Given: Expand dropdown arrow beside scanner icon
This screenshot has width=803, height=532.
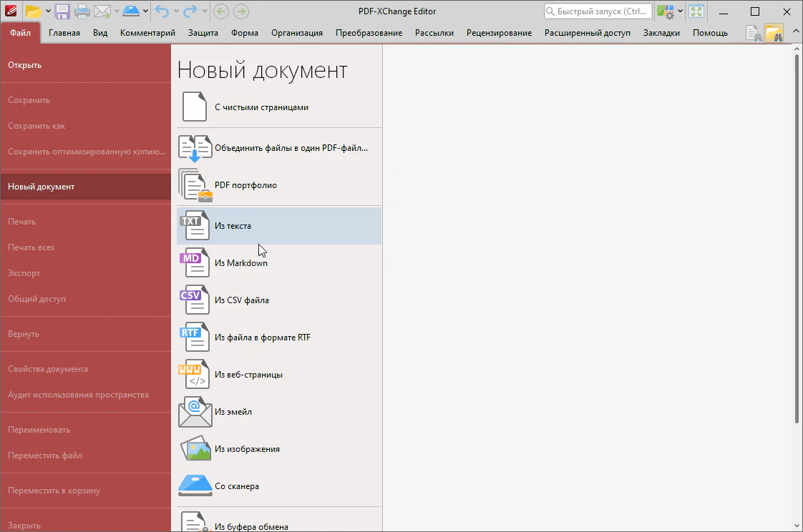Looking at the screenshot, I should (145, 11).
